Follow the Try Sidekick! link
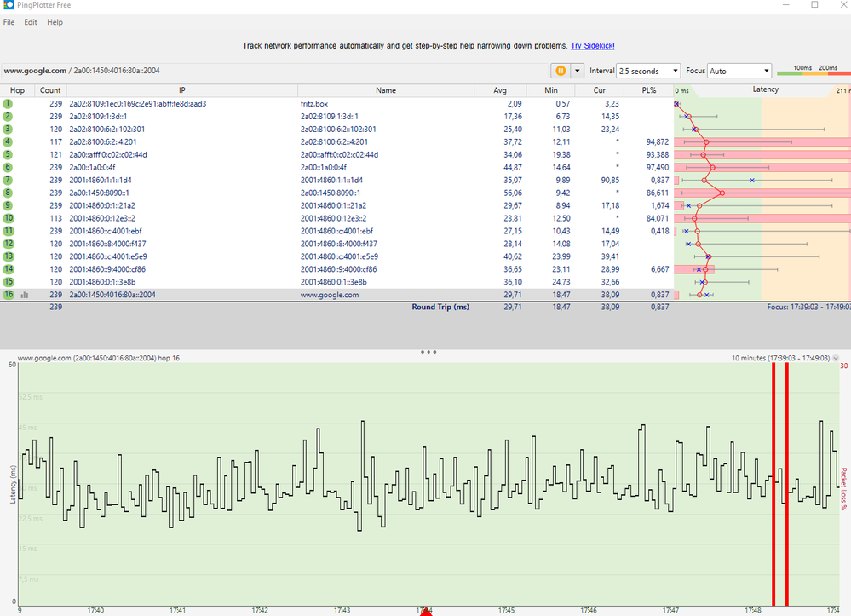This screenshot has width=851, height=616. [x=593, y=46]
